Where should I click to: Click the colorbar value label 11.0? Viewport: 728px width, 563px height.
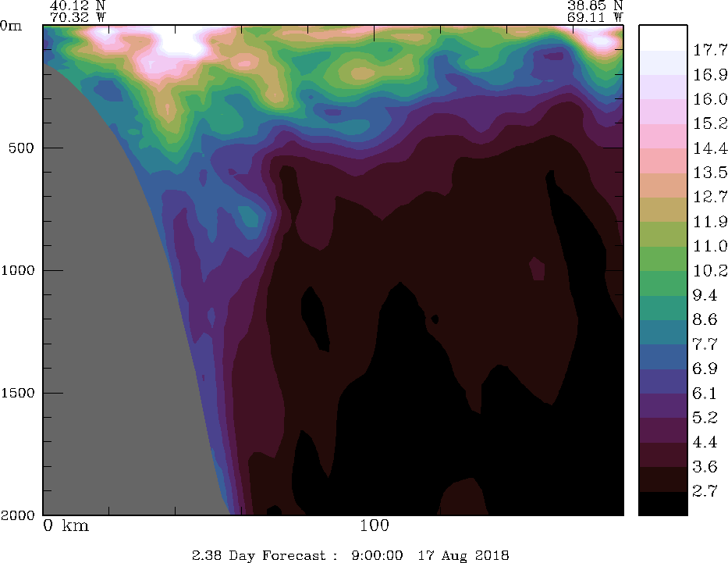pyautogui.click(x=710, y=246)
